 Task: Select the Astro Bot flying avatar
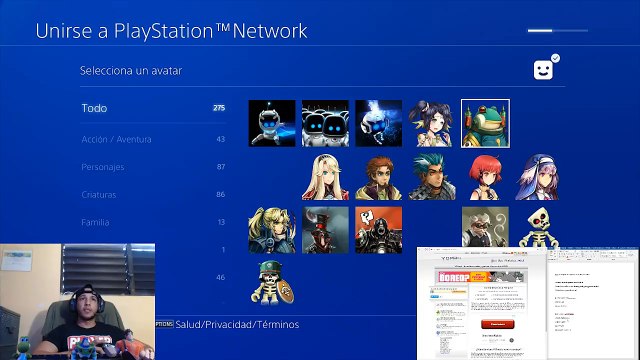(272, 123)
